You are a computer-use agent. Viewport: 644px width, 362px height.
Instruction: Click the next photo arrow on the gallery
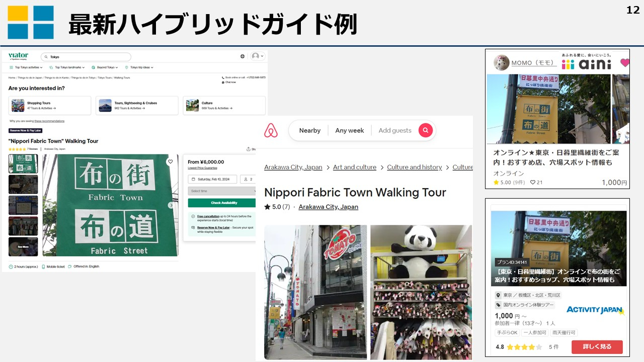(171, 205)
